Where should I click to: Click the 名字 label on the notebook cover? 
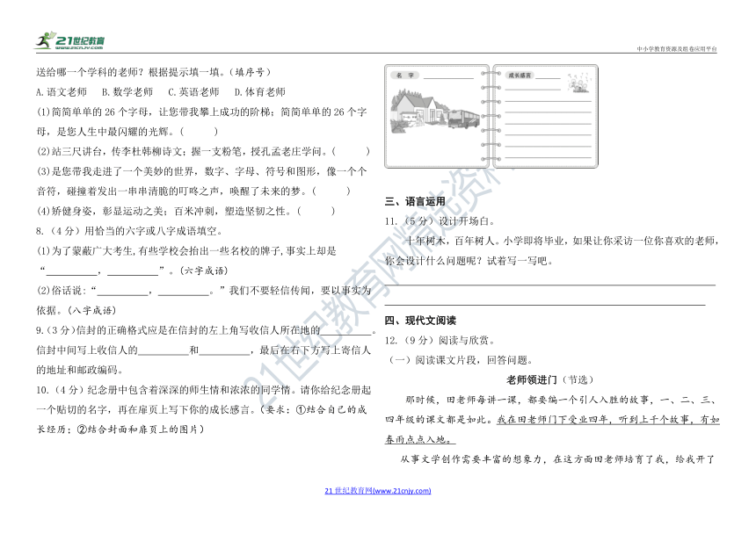(x=405, y=76)
